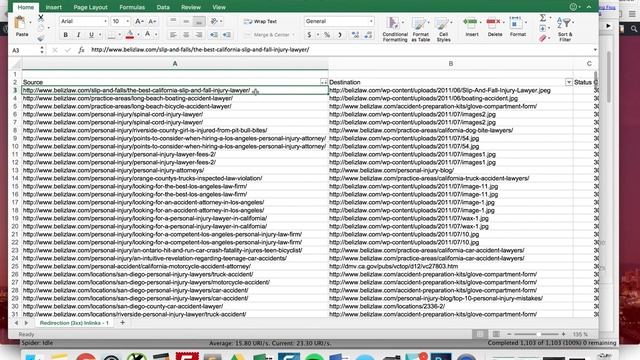Adjust the zoom slider handle
This screenshot has height=360, width=640.
pos(538,334)
